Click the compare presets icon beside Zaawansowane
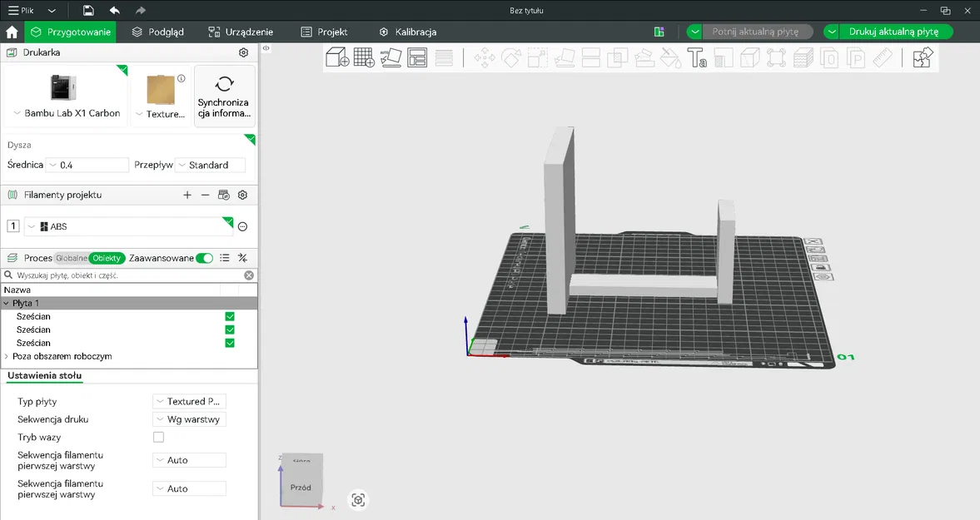980x520 pixels. click(x=243, y=258)
